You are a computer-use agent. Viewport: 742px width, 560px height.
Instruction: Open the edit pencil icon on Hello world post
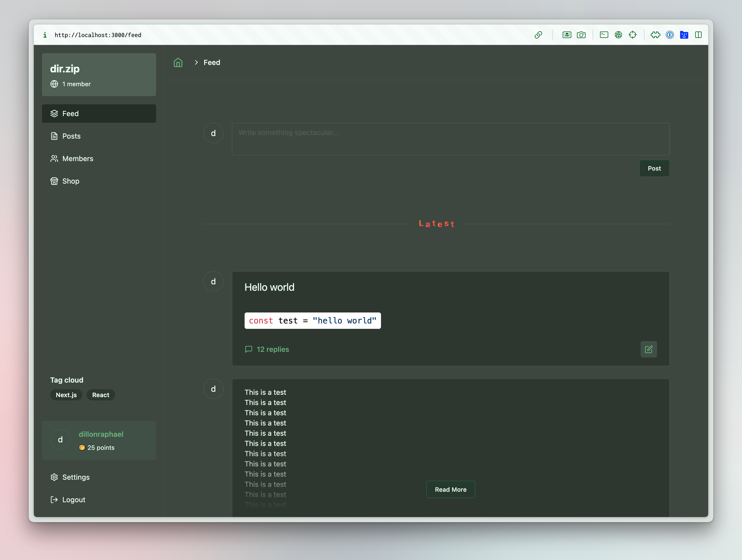click(649, 349)
